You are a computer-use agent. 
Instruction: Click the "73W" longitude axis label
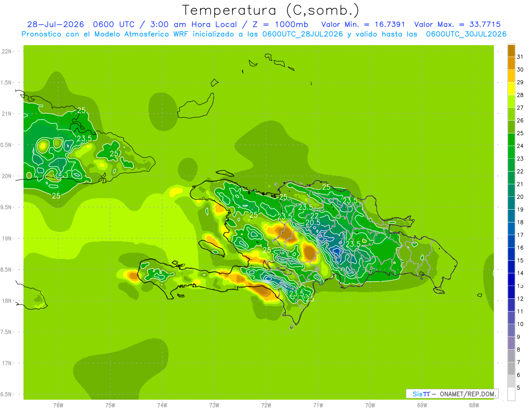pos(214,405)
